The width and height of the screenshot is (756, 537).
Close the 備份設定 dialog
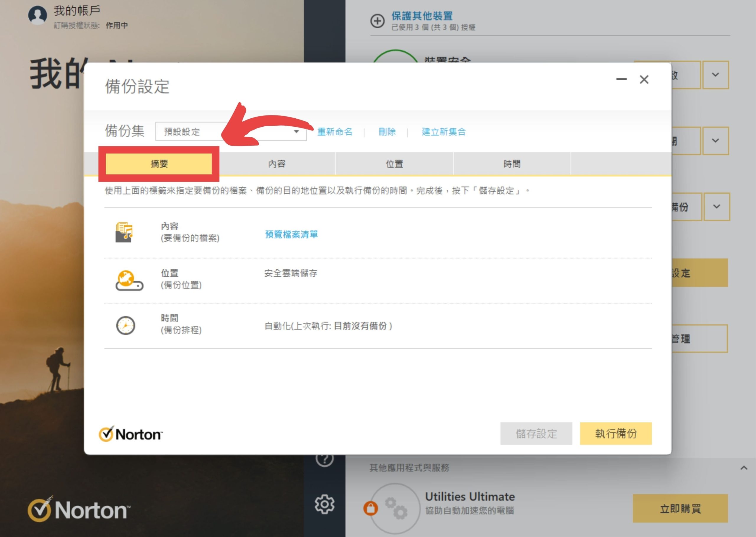click(644, 79)
